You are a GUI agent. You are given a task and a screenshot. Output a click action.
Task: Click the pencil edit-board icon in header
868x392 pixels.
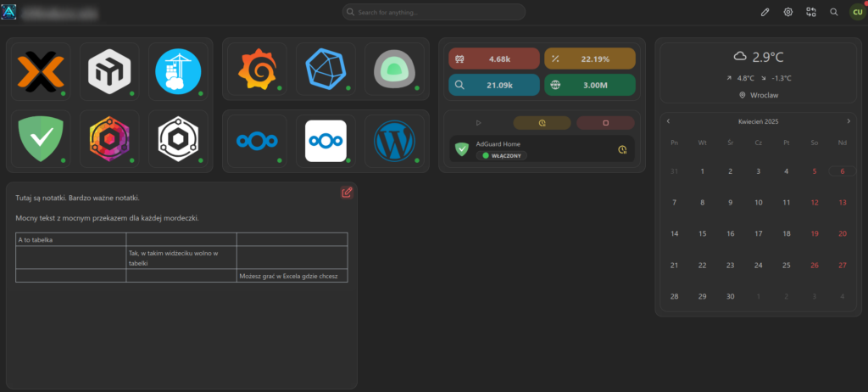(765, 12)
